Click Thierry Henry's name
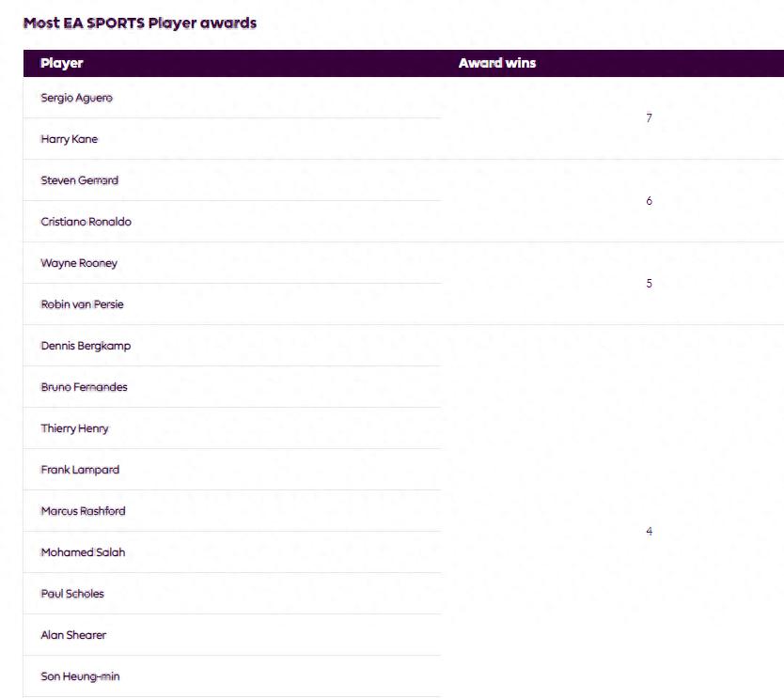 click(75, 428)
